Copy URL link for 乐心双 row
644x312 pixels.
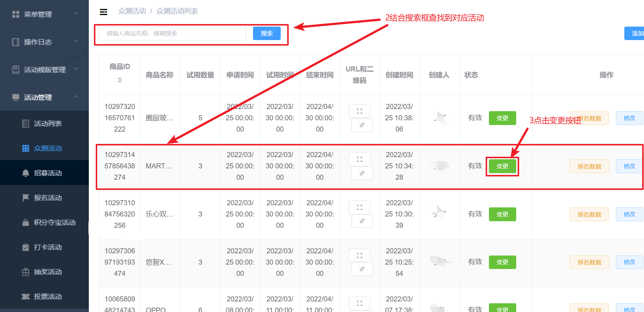pyautogui.click(x=362, y=221)
